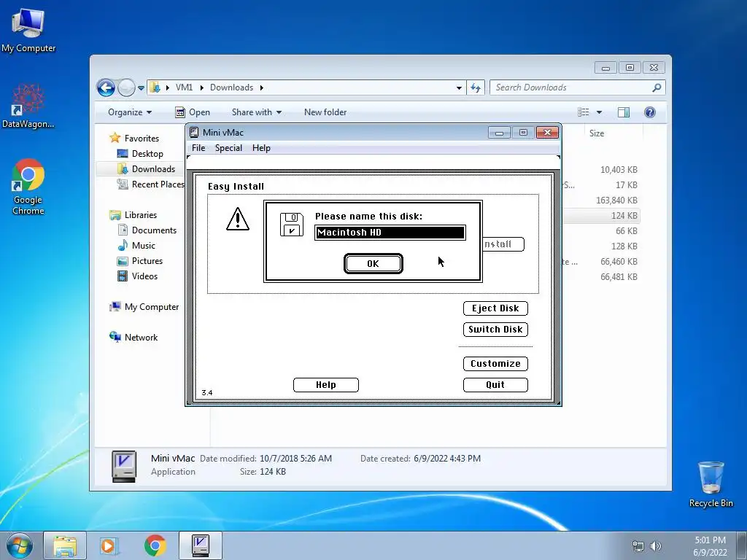Select Downloads in navigation pane

click(x=153, y=169)
